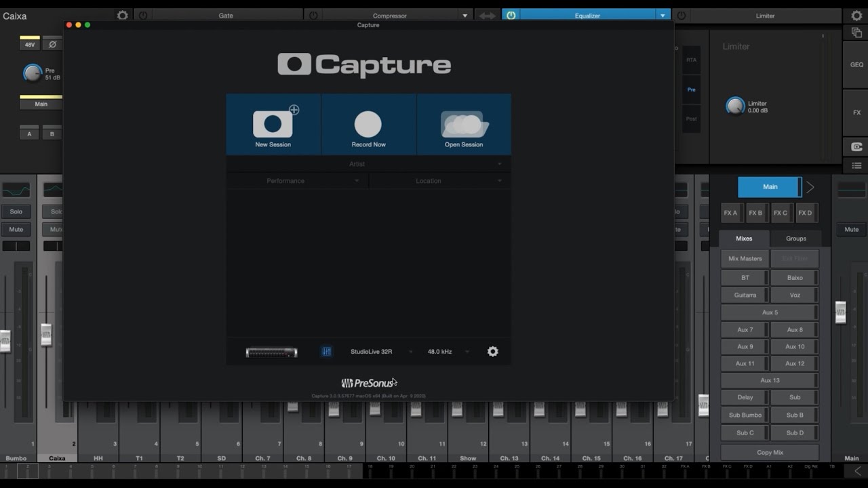Expand the Performance dropdown

point(357,181)
